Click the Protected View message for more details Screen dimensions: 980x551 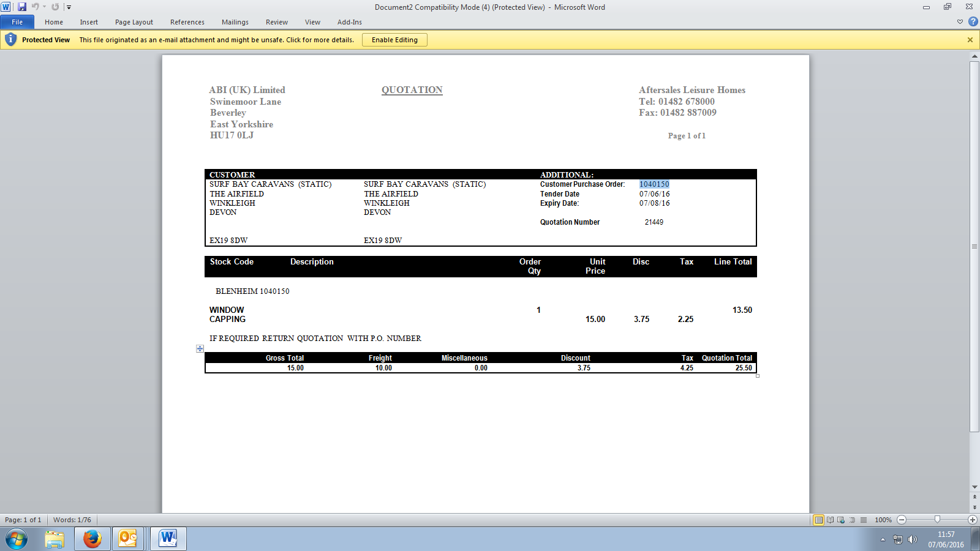tap(217, 40)
